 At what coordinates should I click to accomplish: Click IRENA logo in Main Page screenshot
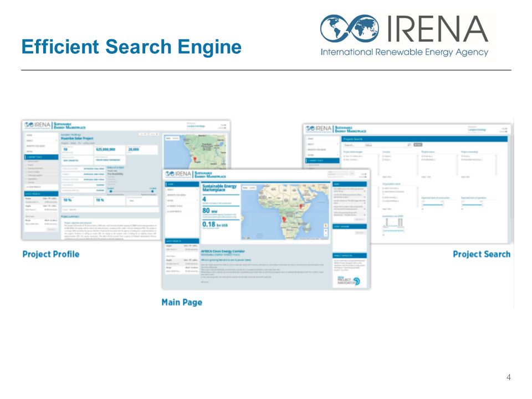pos(178,175)
